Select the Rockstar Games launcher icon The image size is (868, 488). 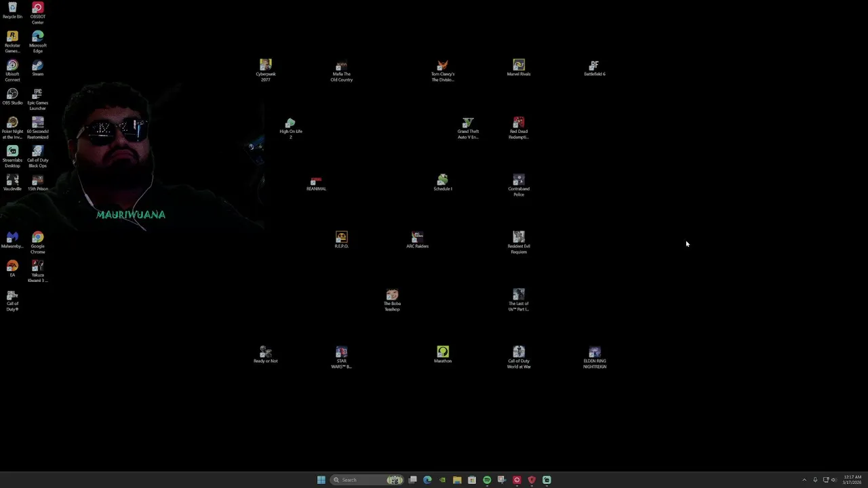[12, 42]
